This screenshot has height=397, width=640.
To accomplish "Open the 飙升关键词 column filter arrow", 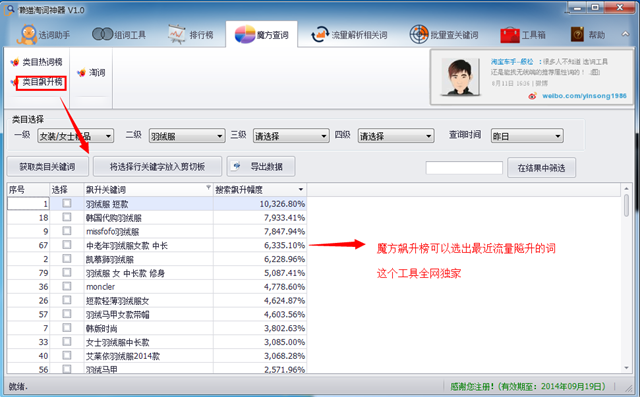I will click(208, 188).
